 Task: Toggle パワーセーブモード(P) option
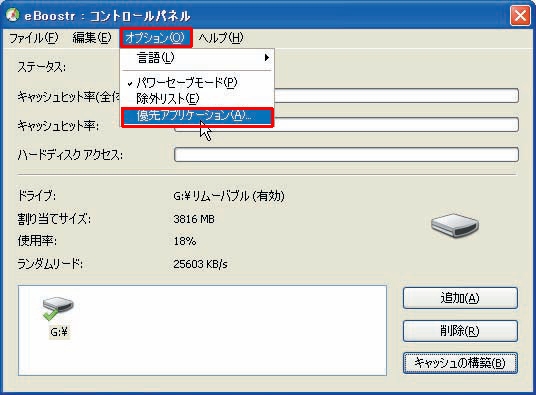pos(197,82)
